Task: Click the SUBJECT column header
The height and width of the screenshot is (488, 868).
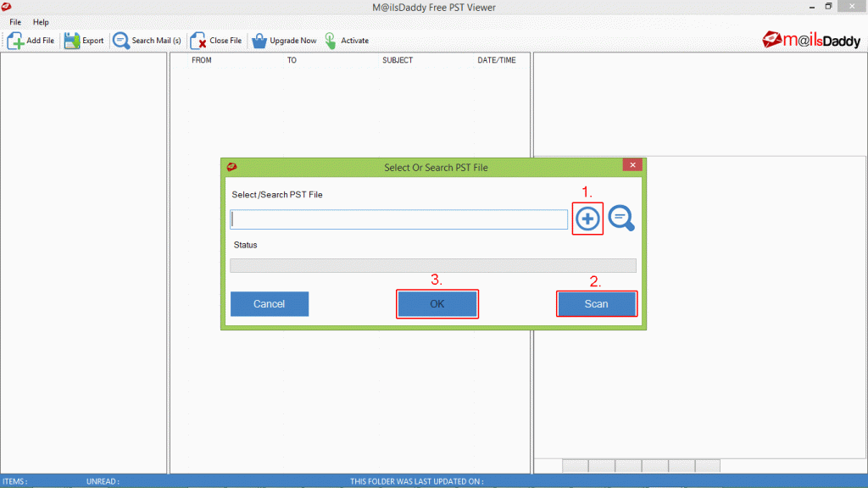Action: (x=398, y=60)
